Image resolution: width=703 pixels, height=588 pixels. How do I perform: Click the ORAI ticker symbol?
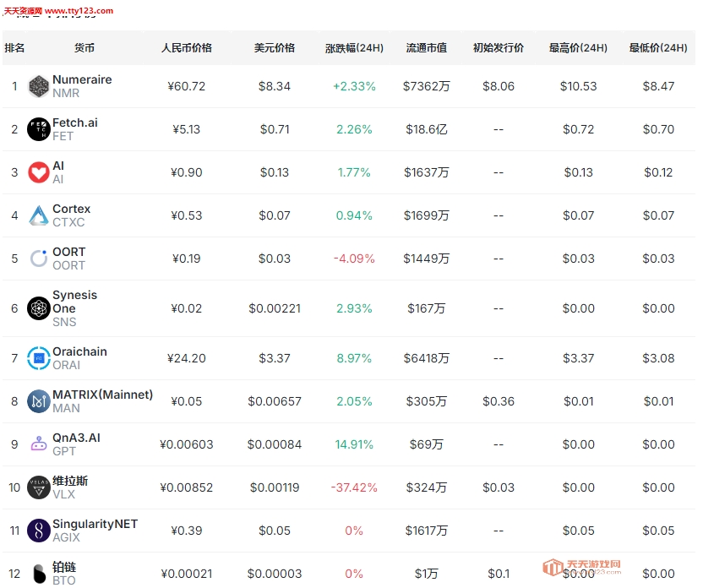67,365
